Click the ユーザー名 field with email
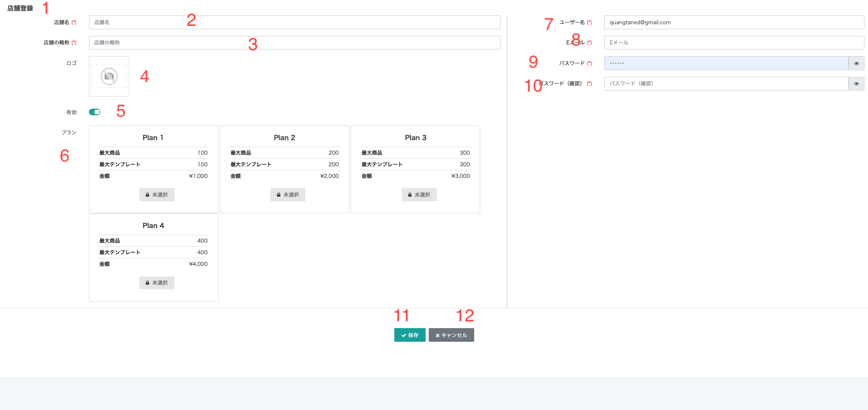 point(734,22)
